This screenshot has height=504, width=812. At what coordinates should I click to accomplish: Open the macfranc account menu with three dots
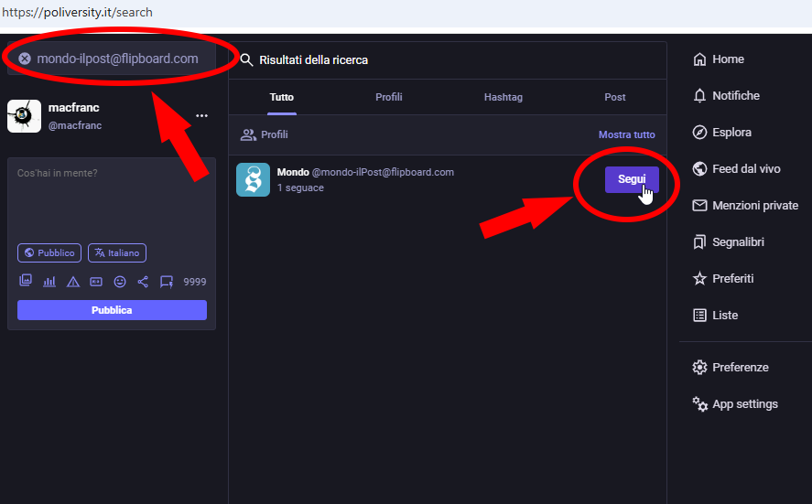[202, 116]
